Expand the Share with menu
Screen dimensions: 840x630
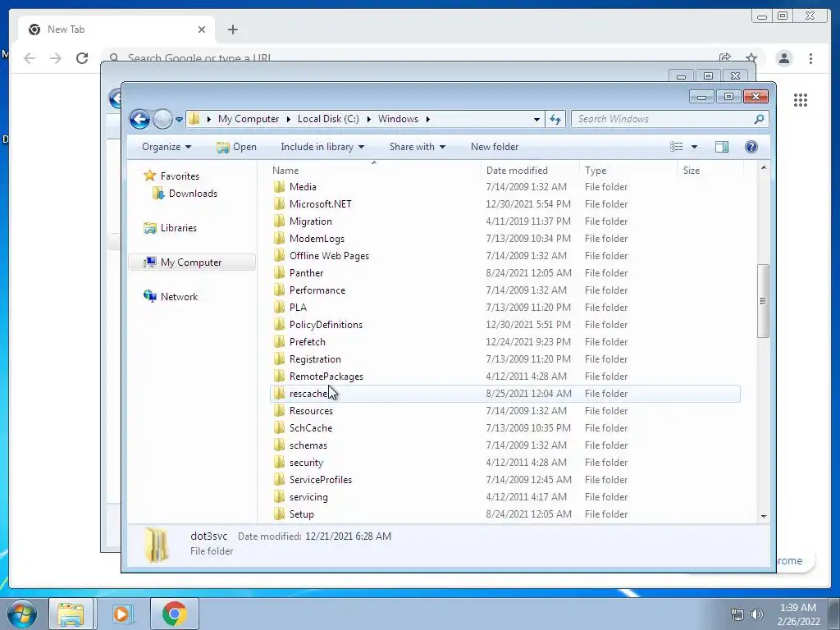[x=418, y=147]
